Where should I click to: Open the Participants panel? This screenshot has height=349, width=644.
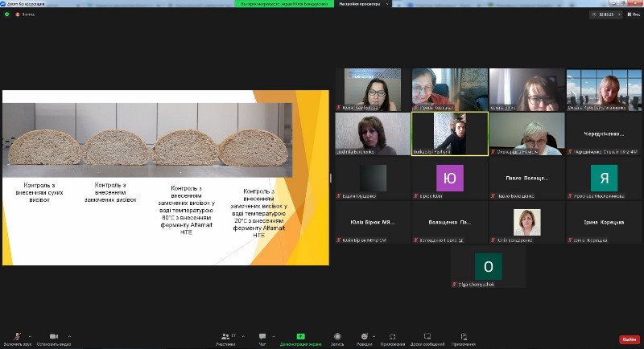click(225, 337)
